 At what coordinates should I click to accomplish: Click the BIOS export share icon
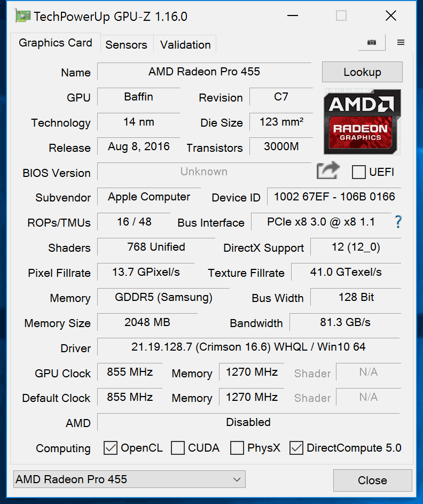(328, 170)
